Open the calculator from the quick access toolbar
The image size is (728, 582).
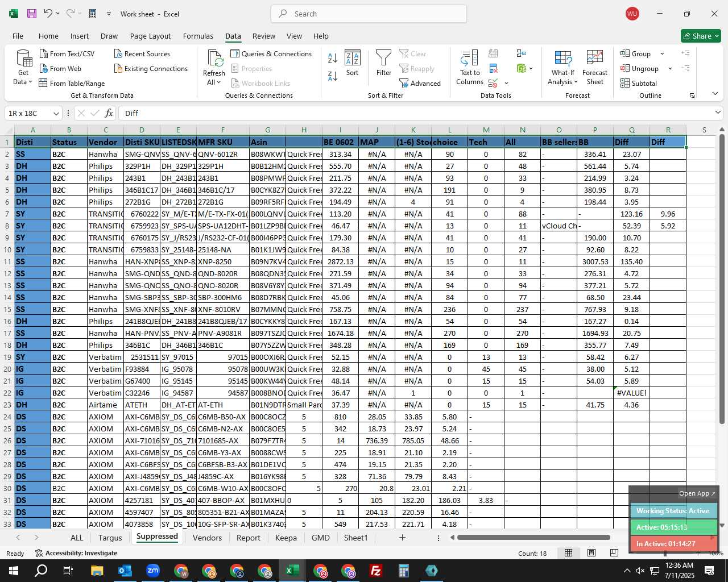point(93,14)
